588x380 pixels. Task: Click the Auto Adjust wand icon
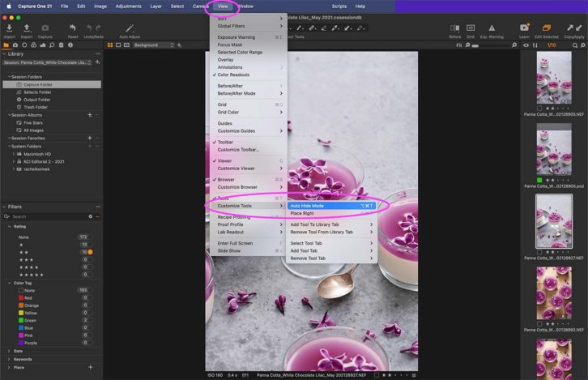[130, 28]
